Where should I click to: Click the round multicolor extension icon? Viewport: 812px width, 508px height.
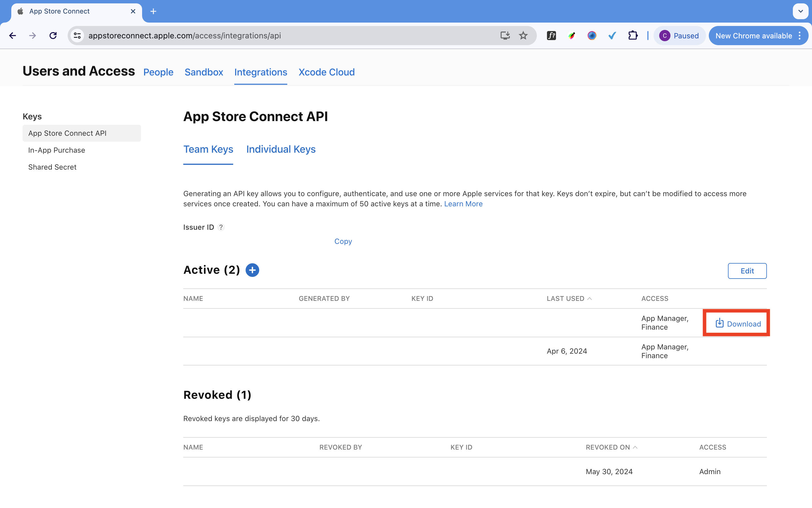(592, 36)
